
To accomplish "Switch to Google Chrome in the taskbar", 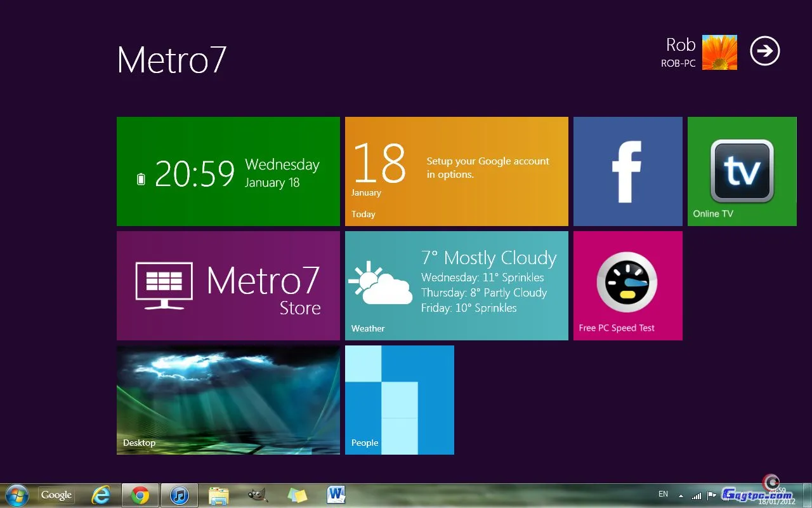I will point(140,495).
